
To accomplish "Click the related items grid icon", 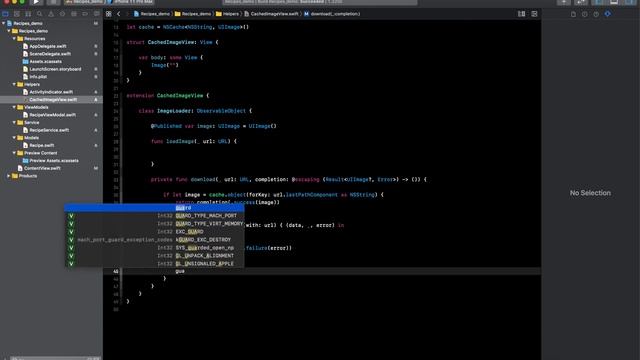I will [109, 14].
